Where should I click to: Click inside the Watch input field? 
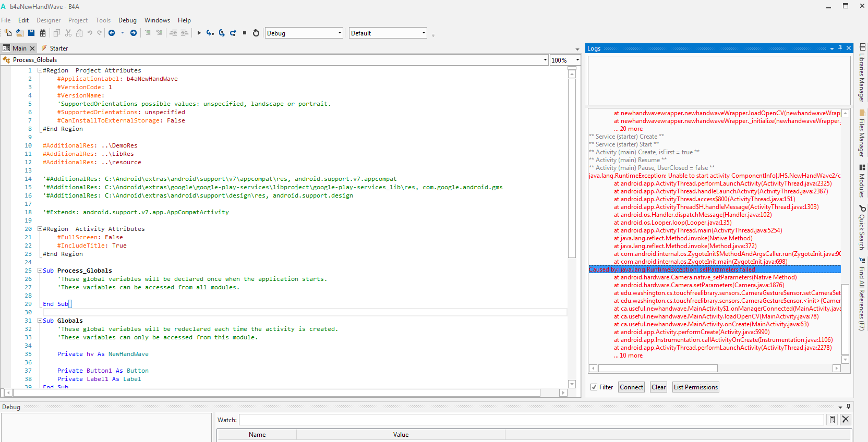pos(531,420)
